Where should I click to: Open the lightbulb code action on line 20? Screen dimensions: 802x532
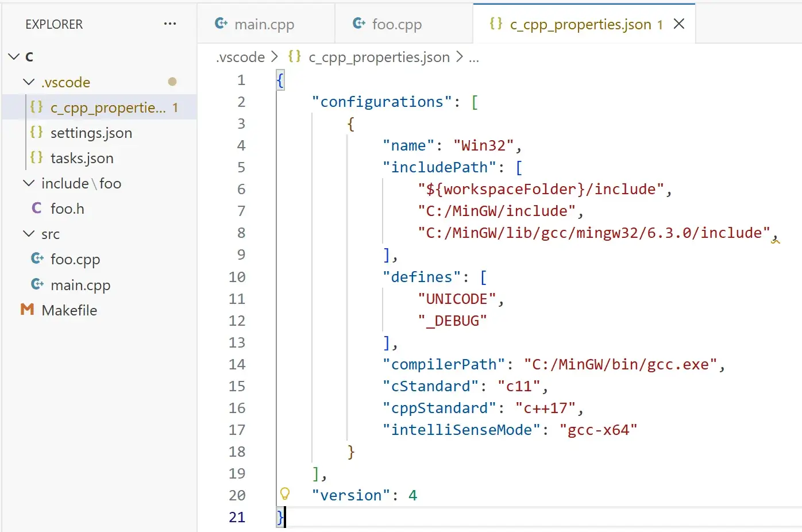[x=284, y=494]
